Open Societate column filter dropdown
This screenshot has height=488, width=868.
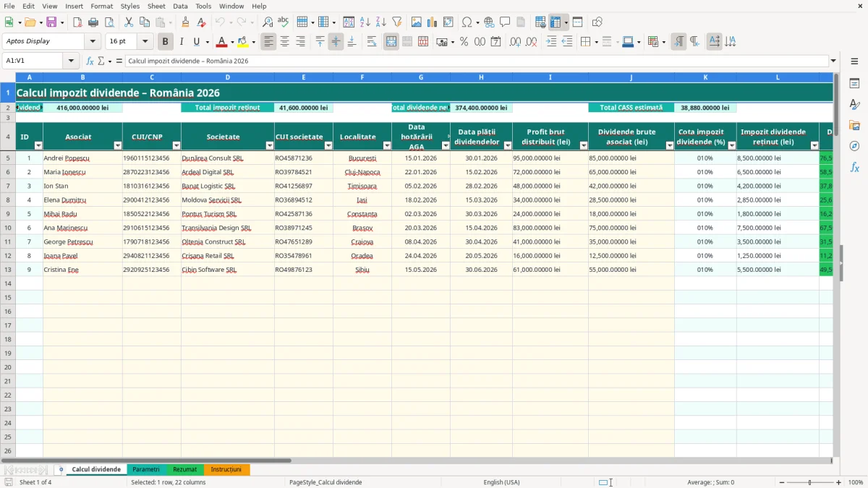tap(270, 145)
